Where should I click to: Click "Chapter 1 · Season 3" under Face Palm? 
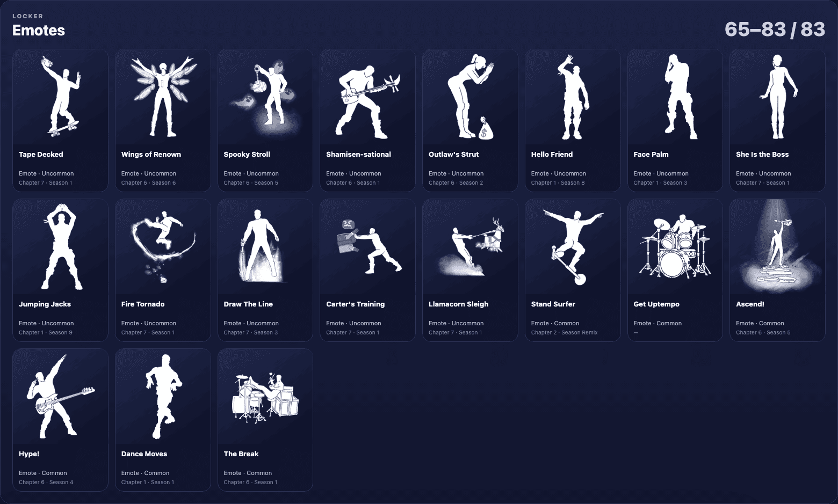click(660, 183)
